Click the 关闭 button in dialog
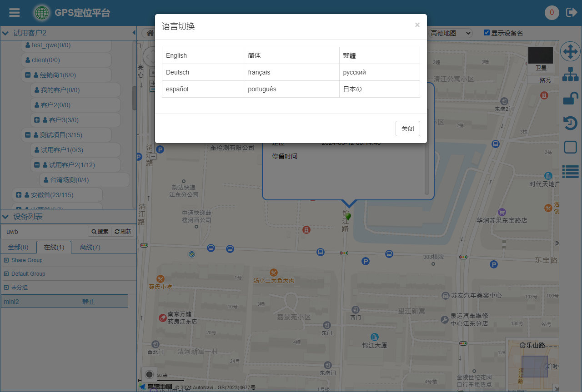 tap(407, 129)
